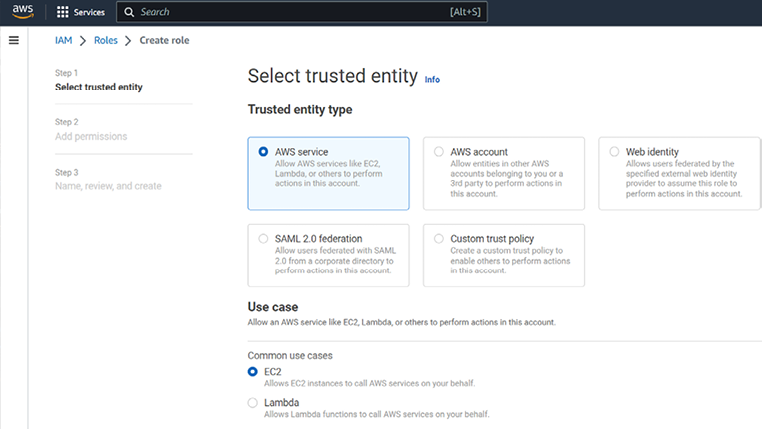Click the AWS logo icon
This screenshot has height=429, width=762.
(24, 12)
